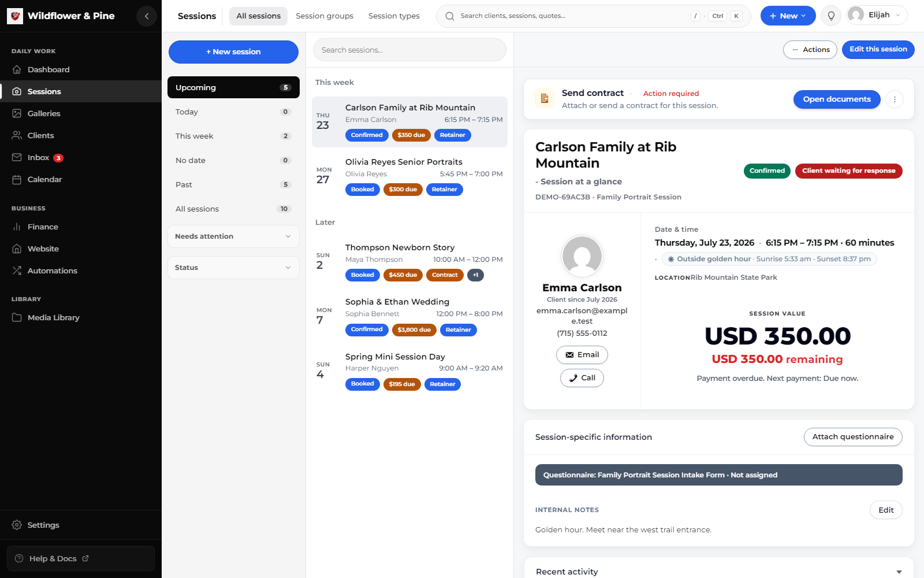Viewport: 924px width, 578px height.
Task: Select the No date filter
Action: coord(233,160)
